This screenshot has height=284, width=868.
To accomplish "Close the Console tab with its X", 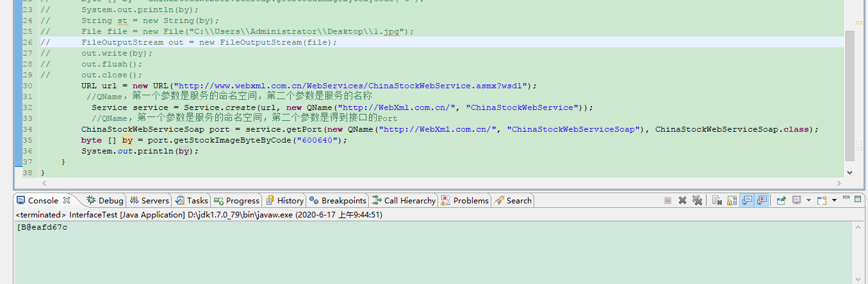I will [67, 200].
